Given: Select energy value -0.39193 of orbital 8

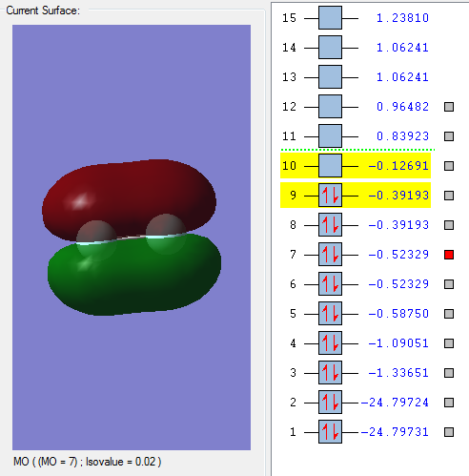Looking at the screenshot, I should [398, 225].
